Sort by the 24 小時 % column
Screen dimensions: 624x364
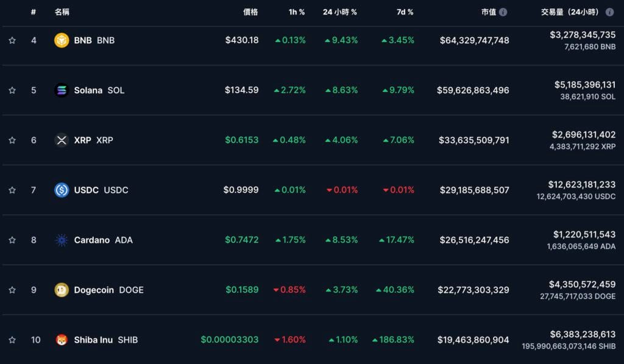340,12
